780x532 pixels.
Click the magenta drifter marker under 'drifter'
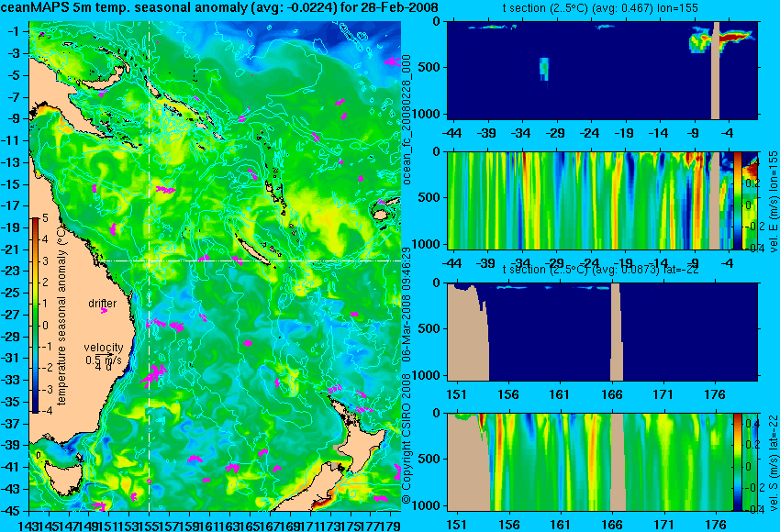point(104,311)
